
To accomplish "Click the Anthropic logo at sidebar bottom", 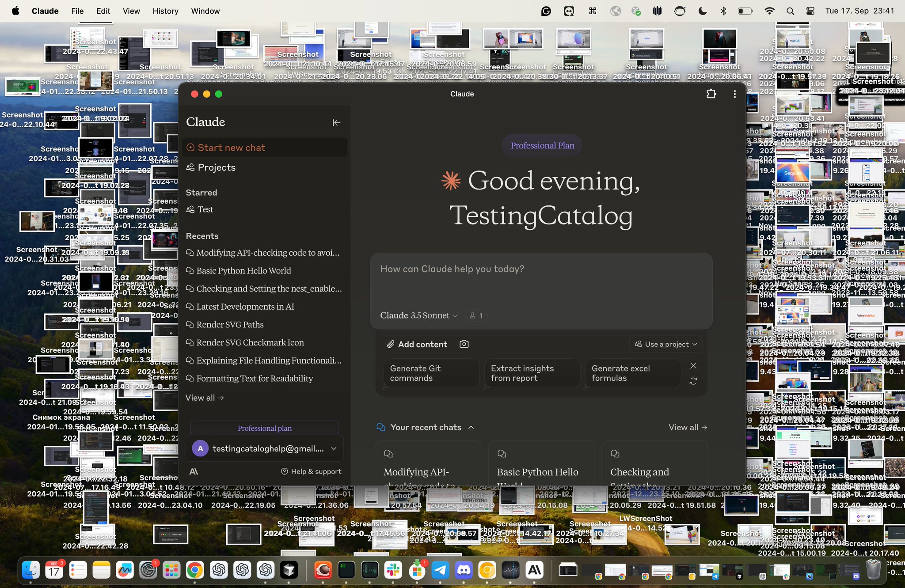I will point(194,471).
